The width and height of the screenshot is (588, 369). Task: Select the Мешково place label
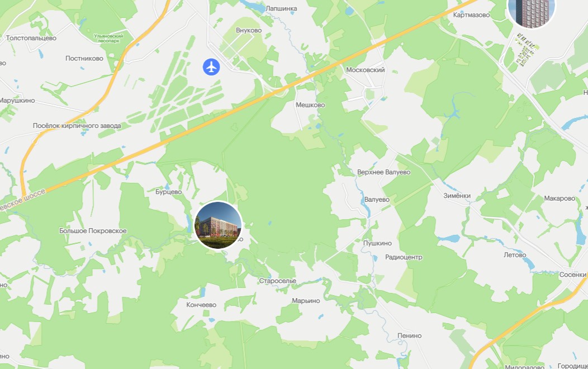tap(310, 105)
